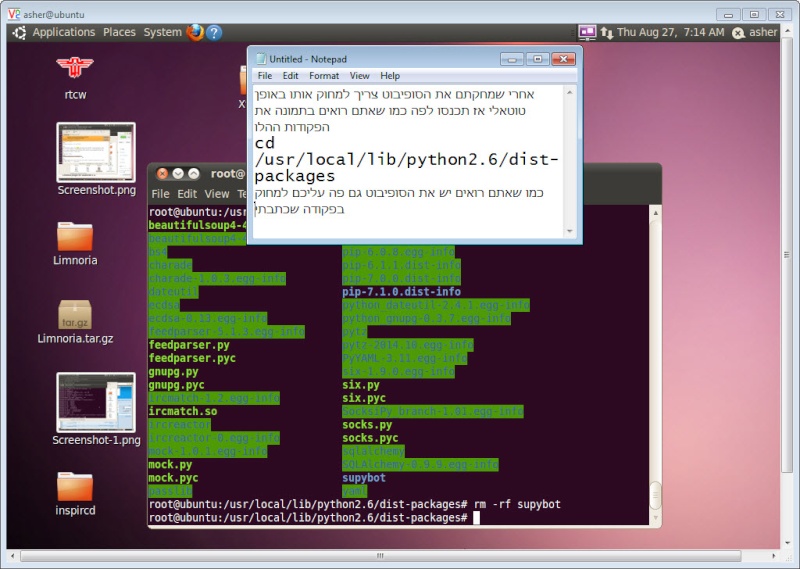Open the purple display tray icon

[x=587, y=33]
